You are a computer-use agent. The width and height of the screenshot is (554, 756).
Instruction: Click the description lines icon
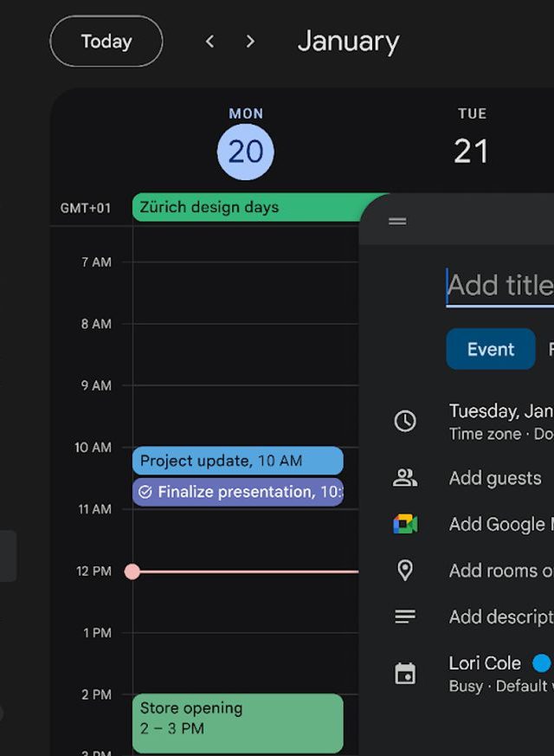click(405, 617)
